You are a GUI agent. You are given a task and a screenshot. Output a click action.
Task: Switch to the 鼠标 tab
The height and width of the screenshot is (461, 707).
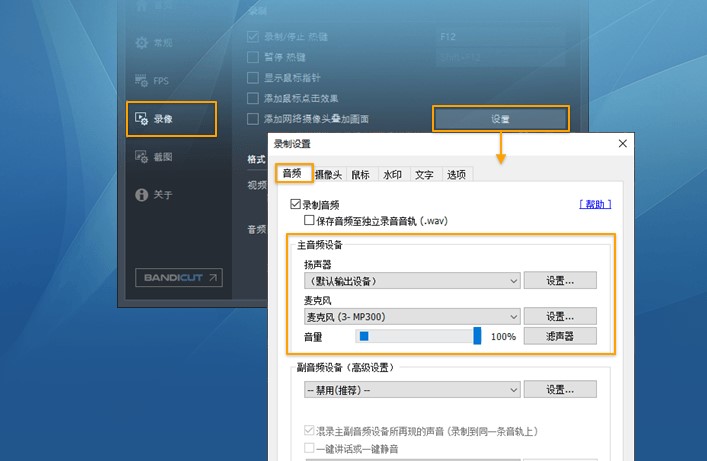coord(360,175)
